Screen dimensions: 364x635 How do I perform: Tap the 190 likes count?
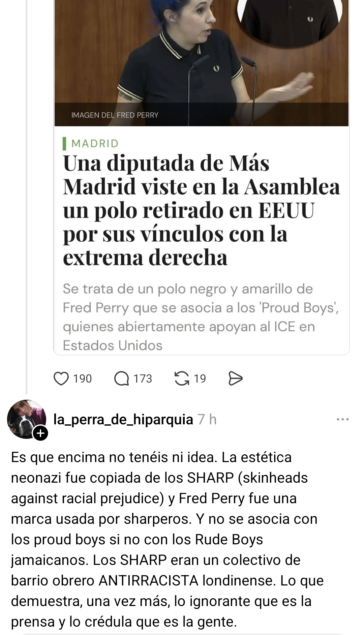click(x=83, y=379)
